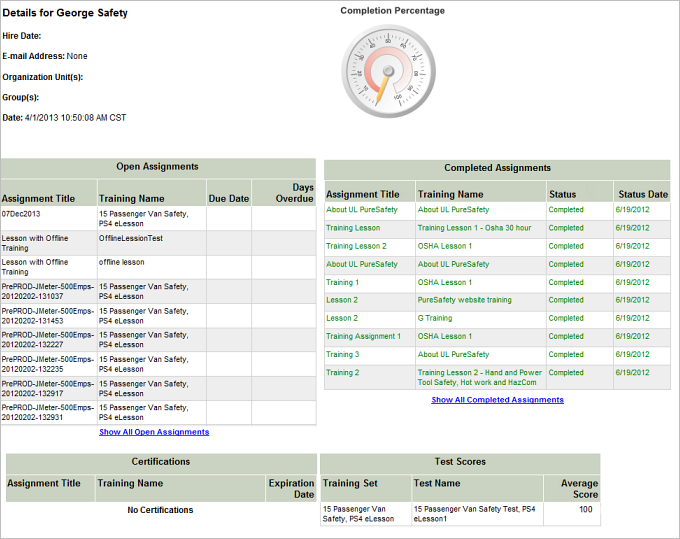Select the 07Dec2013 open assignment
Screen dimensions: 680x539
tap(21, 213)
